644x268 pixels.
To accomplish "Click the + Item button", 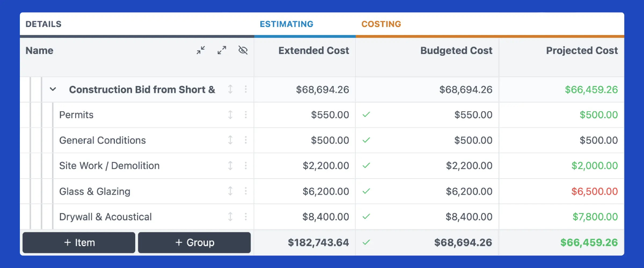I will pos(79,243).
